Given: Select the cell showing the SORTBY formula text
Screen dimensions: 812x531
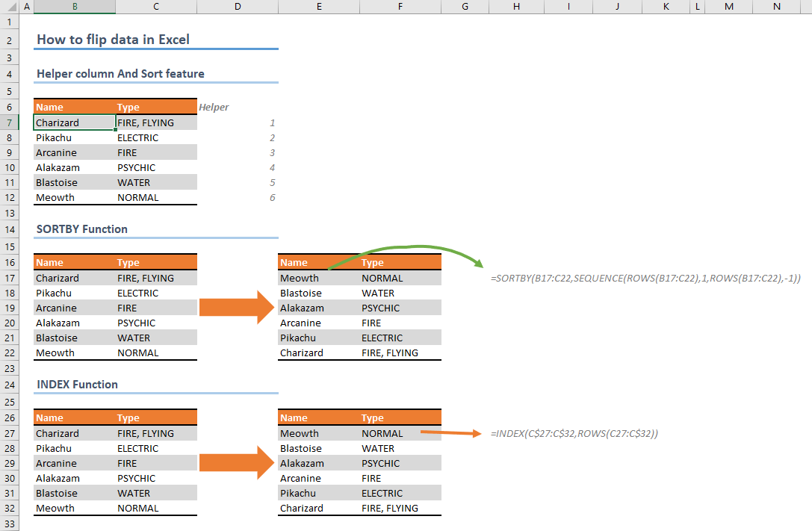Looking at the screenshot, I should tap(642, 278).
